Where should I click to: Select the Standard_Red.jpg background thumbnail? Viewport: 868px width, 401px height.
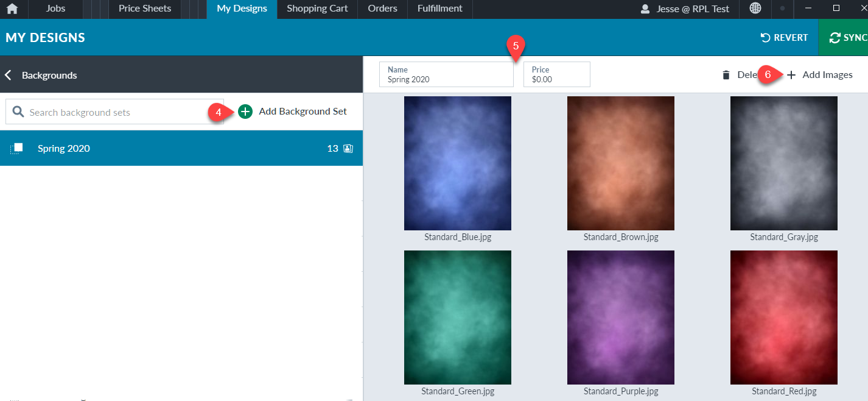pyautogui.click(x=783, y=317)
